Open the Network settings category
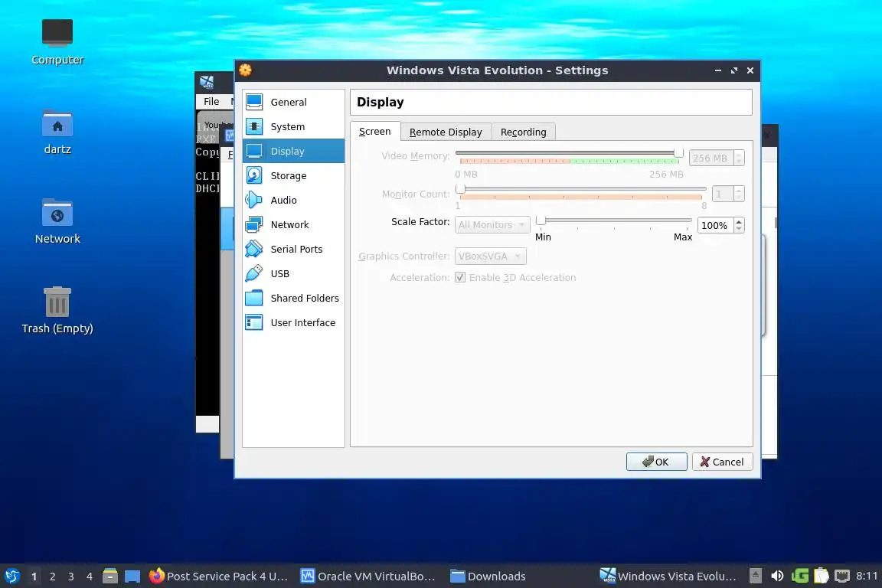The width and height of the screenshot is (882, 588). (x=293, y=224)
